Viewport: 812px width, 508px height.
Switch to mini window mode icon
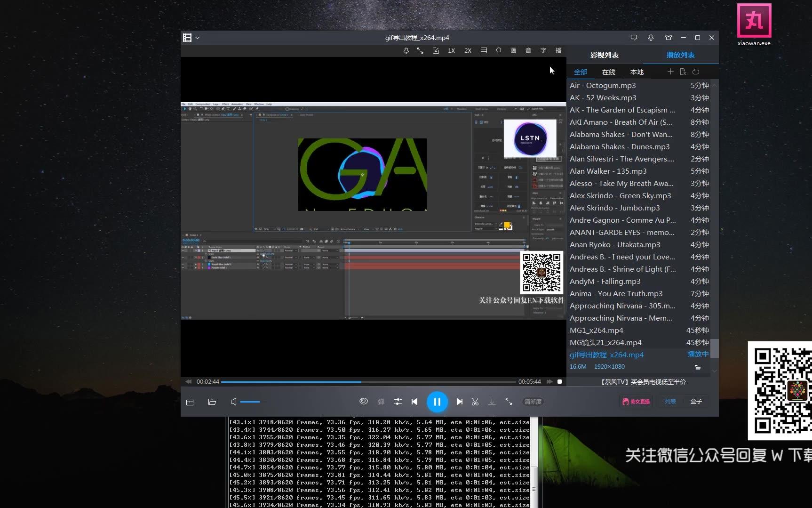tap(436, 51)
